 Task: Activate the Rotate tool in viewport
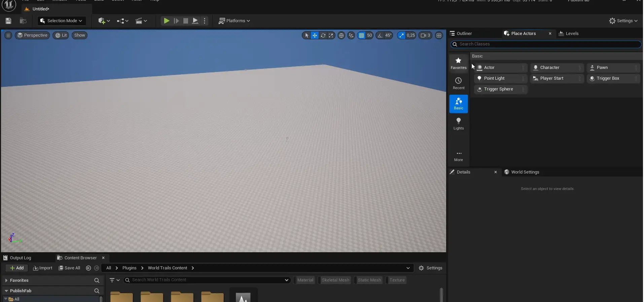point(323,35)
